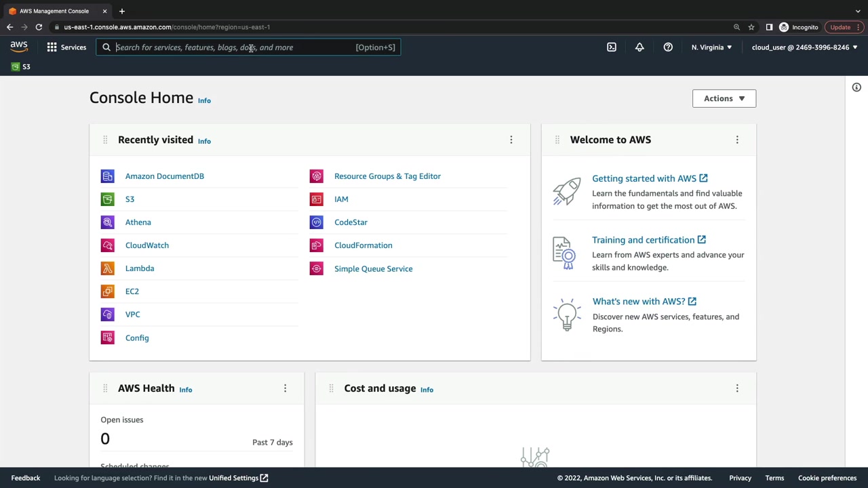
Task: Click the Config service icon
Action: click(108, 338)
